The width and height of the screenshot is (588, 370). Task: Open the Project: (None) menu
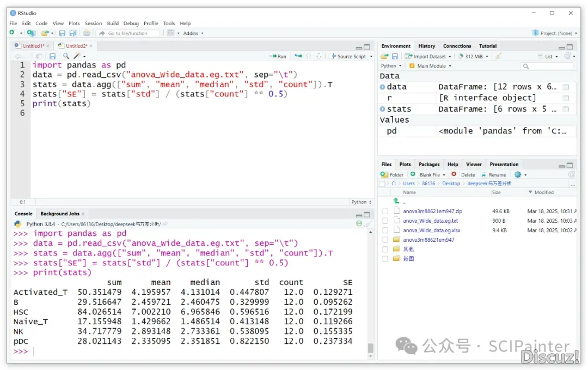tap(555, 33)
